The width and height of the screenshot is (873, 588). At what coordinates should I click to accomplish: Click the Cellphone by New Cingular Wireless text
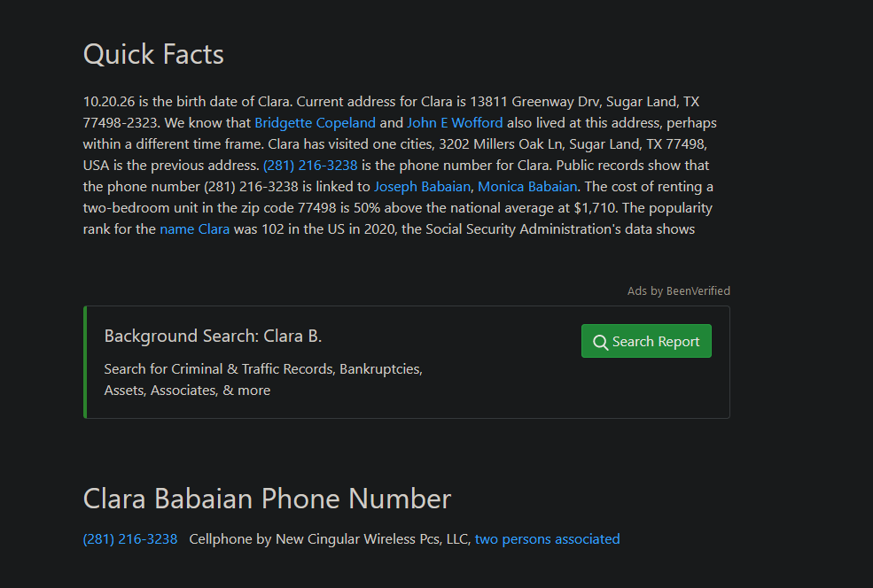click(x=330, y=539)
